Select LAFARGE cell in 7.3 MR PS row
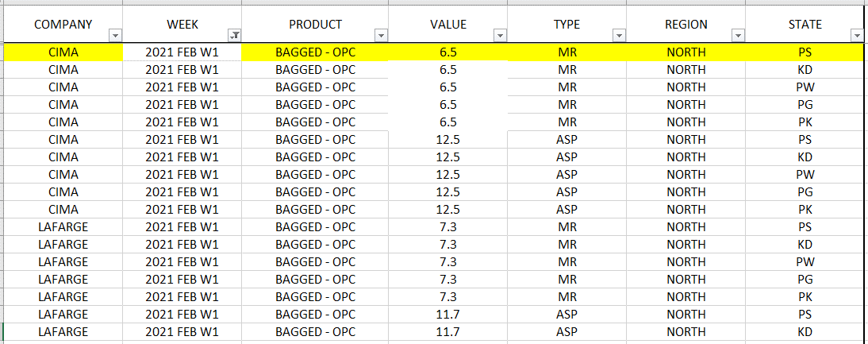Screen dimensions: 868x344 pyautogui.click(x=63, y=227)
